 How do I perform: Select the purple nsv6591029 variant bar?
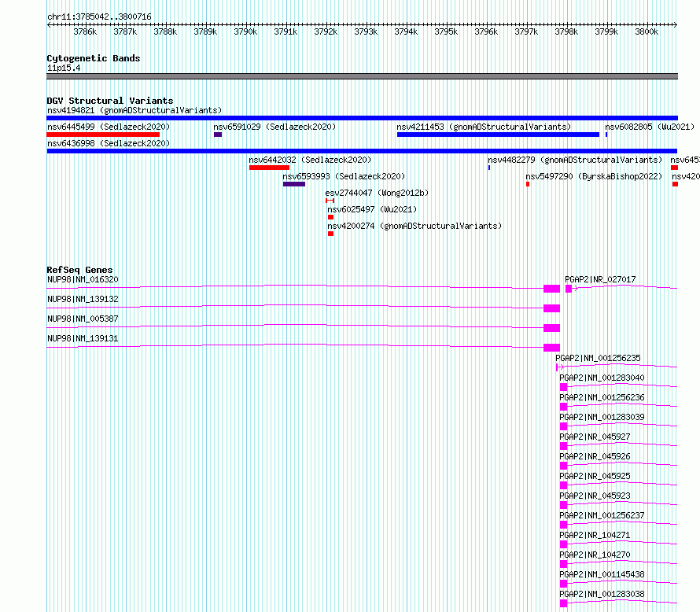coord(218,135)
